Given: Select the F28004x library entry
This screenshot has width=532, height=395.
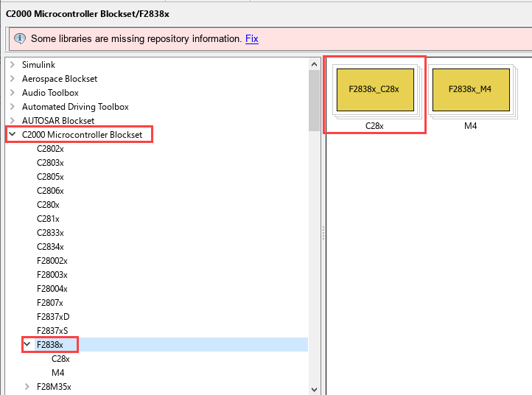Looking at the screenshot, I should (x=52, y=289).
